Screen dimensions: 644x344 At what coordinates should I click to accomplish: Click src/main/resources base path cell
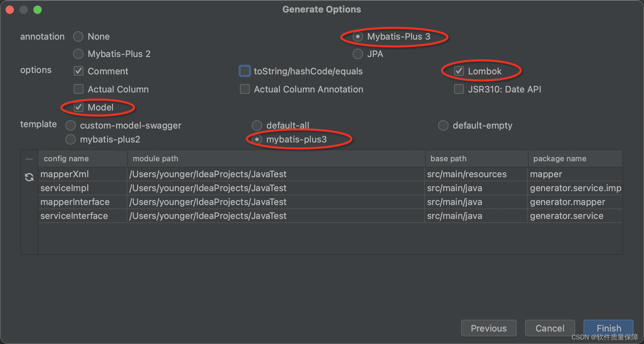477,174
